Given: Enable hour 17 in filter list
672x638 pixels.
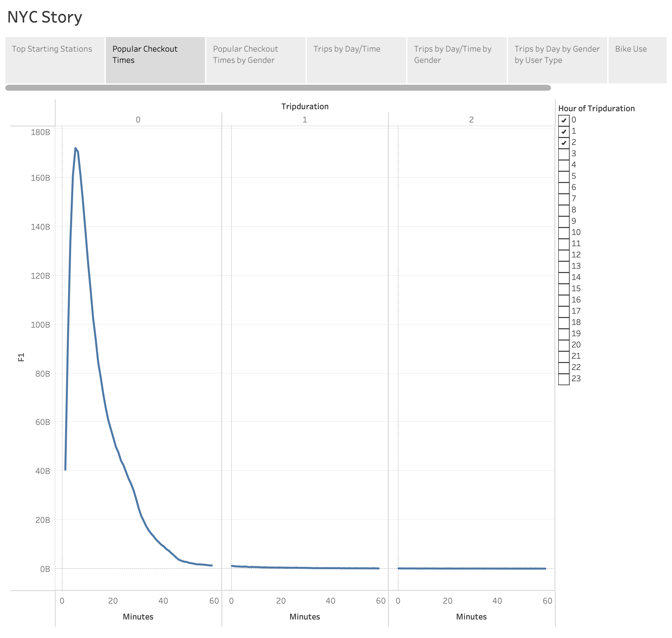Looking at the screenshot, I should point(563,311).
